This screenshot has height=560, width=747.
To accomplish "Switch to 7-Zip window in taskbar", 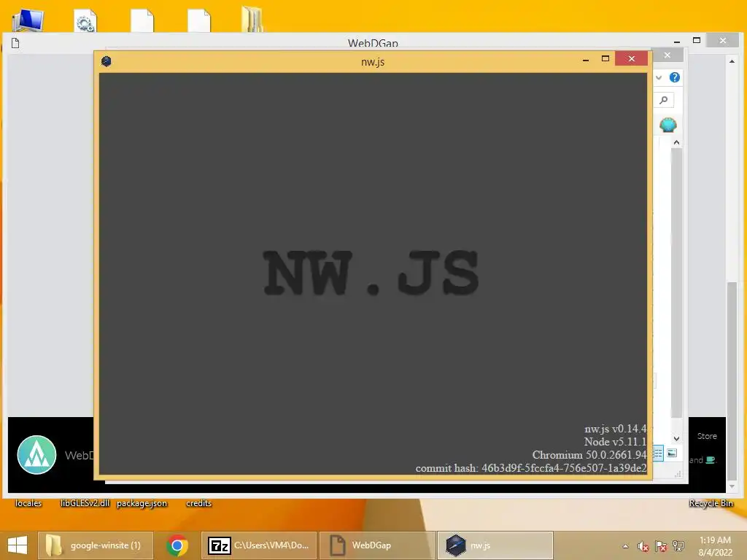I will [x=259, y=545].
